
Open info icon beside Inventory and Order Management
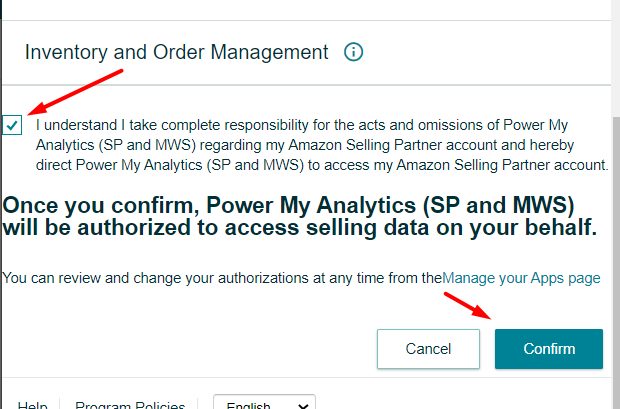353,52
